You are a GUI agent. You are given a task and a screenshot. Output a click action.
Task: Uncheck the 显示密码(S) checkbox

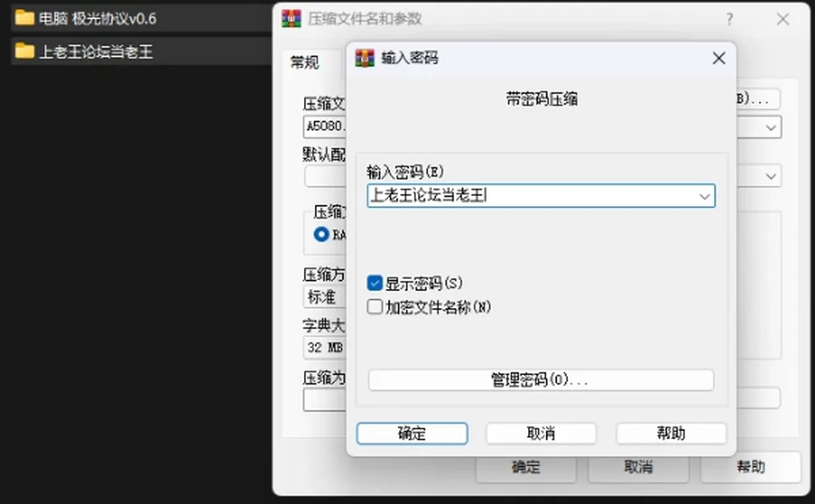[374, 283]
